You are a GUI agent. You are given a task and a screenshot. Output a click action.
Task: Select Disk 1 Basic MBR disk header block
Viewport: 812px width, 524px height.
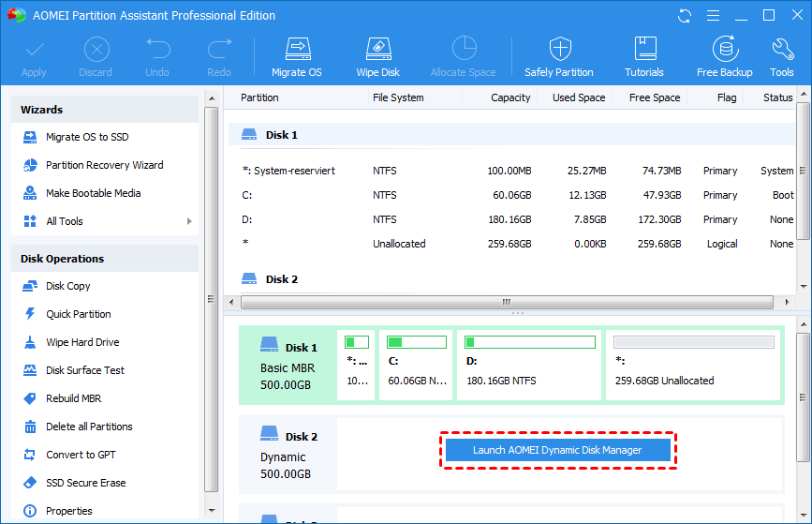(x=288, y=366)
